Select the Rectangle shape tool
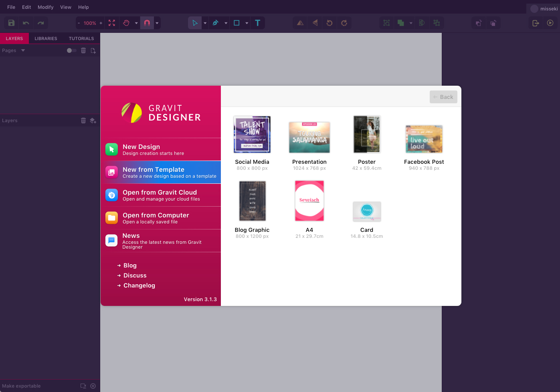The image size is (560, 392). tap(237, 23)
